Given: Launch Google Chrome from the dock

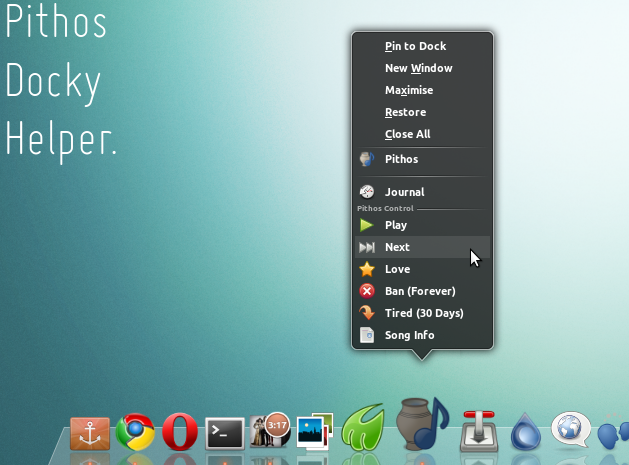Looking at the screenshot, I should pyautogui.click(x=135, y=432).
